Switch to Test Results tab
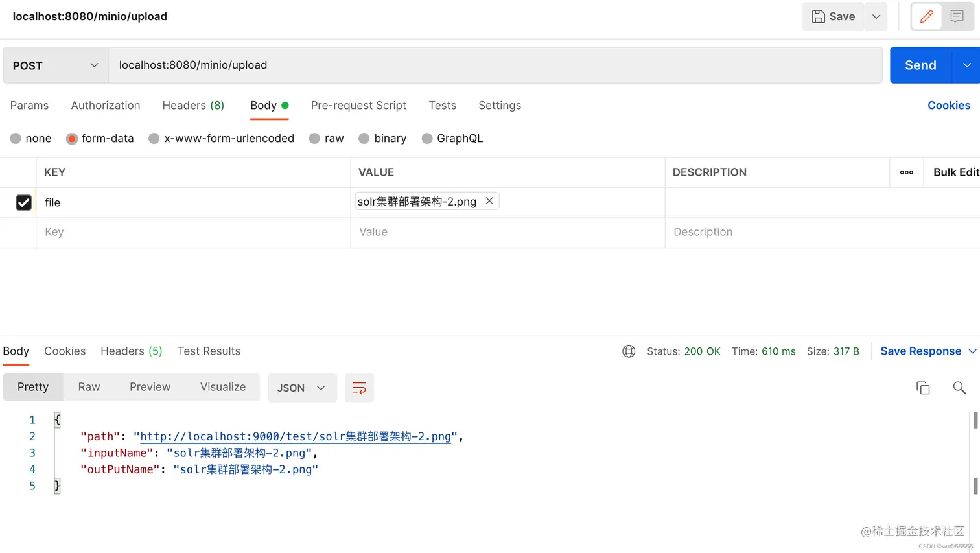Viewport: 980px width, 553px height. click(209, 351)
